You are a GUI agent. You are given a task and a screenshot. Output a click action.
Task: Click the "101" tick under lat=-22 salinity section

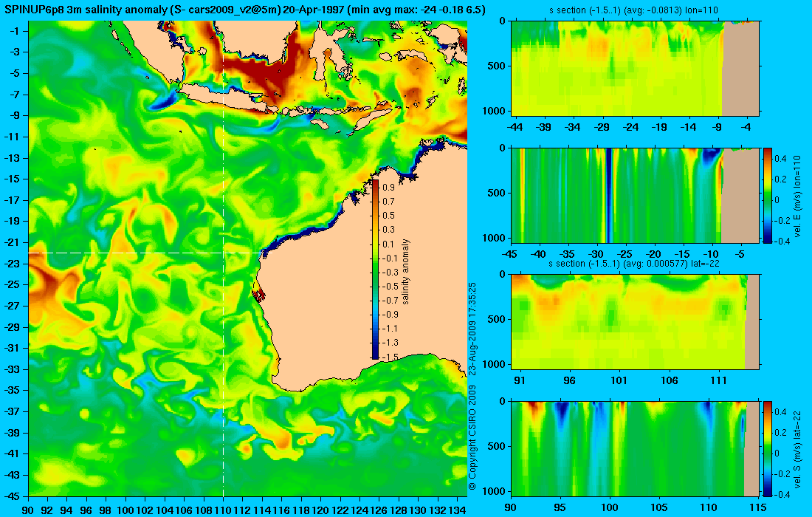click(x=619, y=381)
